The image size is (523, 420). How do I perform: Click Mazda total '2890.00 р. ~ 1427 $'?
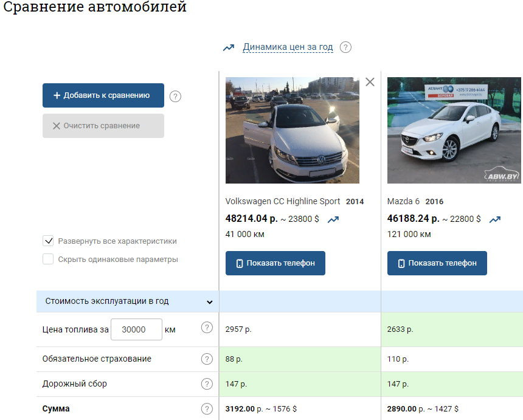(423, 408)
